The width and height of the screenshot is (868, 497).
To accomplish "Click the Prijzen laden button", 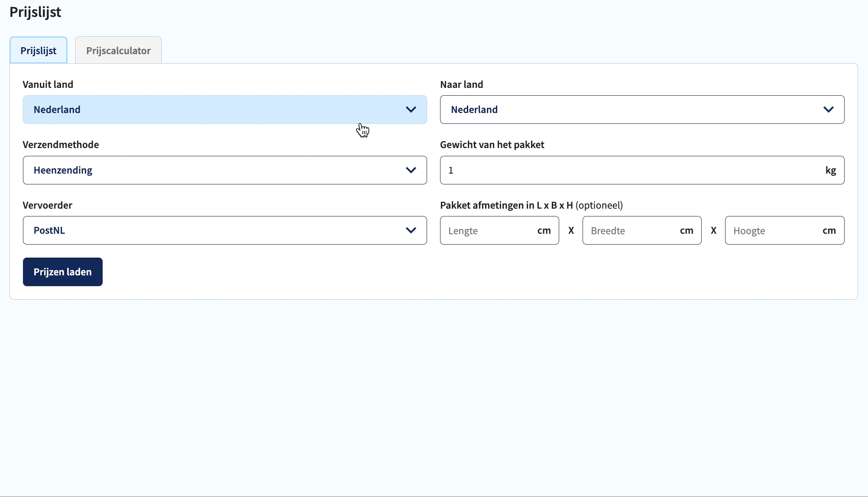I will click(63, 272).
